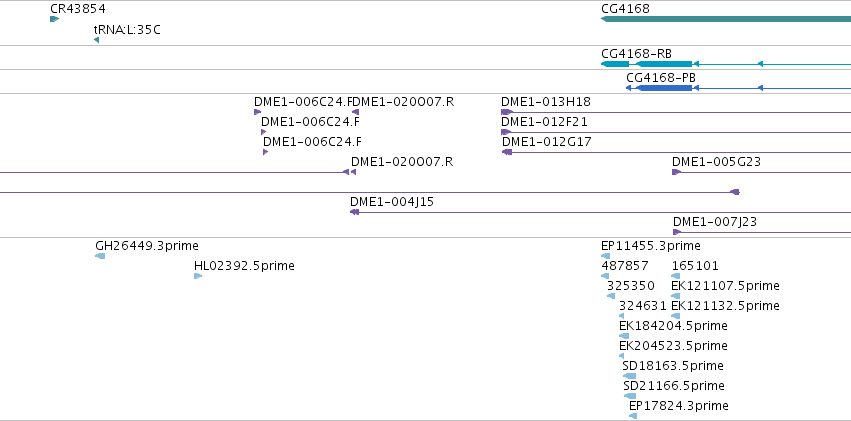Click the DME1-012G17 text label
This screenshot has height=421, width=851.
pos(547,142)
